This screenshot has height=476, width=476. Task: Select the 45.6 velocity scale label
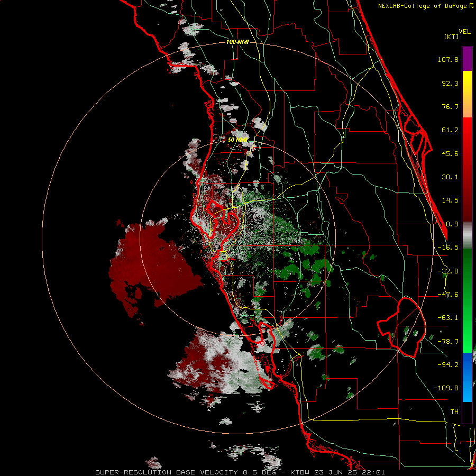coord(450,153)
